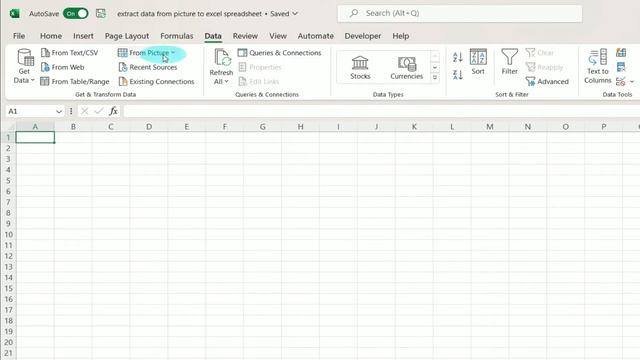The image size is (640, 360).
Task: Click the Refresh All icon
Action: pos(222,57)
